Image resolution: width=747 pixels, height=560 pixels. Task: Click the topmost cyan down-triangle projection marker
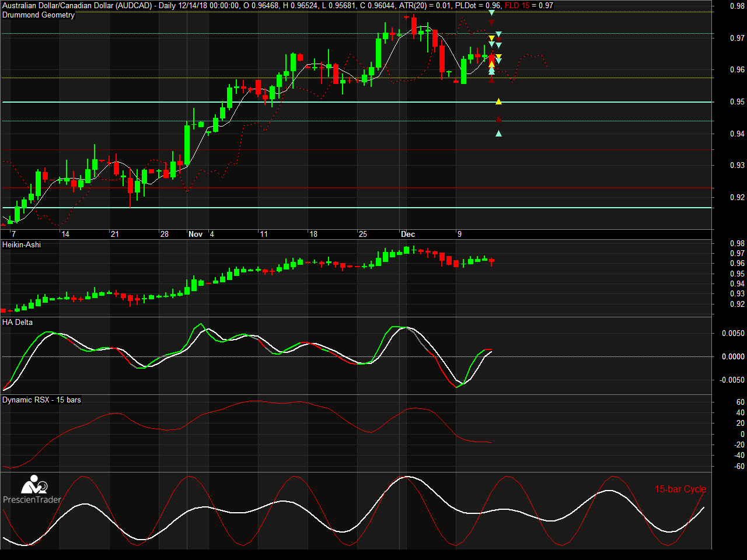[x=491, y=12]
